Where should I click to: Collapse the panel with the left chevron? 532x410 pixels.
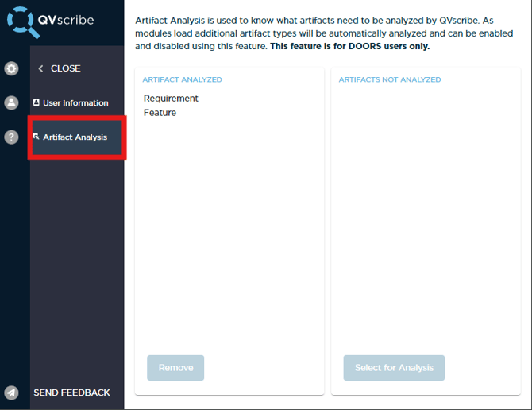coord(40,68)
